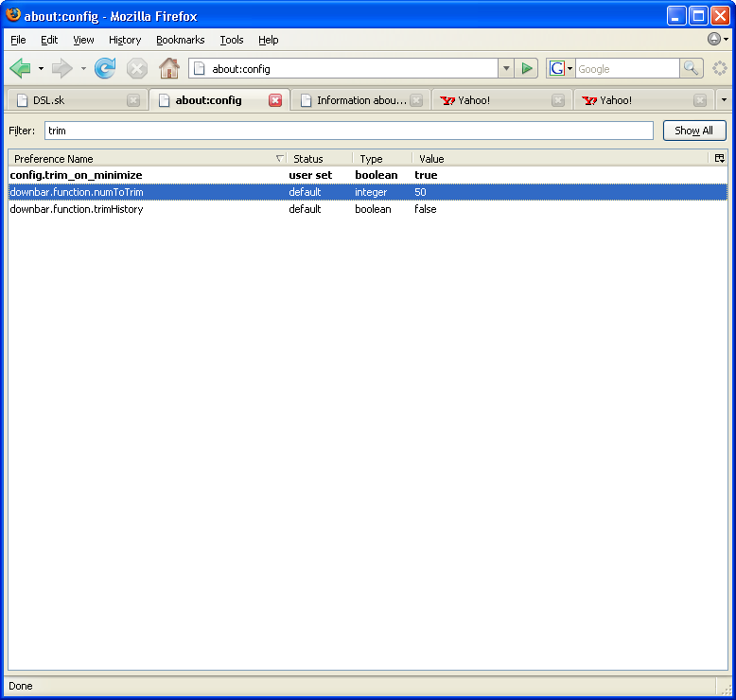Open the File menu
This screenshot has width=736, height=700.
coord(18,40)
